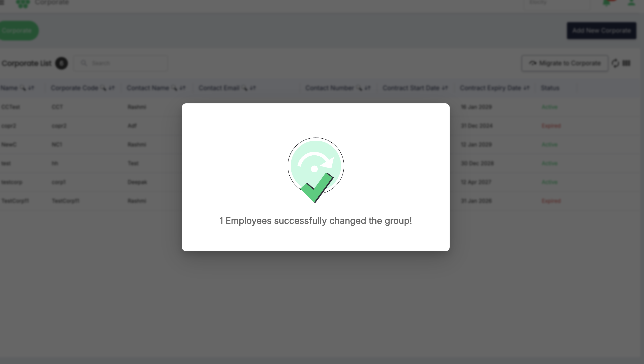Click the corp1 corporate code cell

tap(59, 182)
